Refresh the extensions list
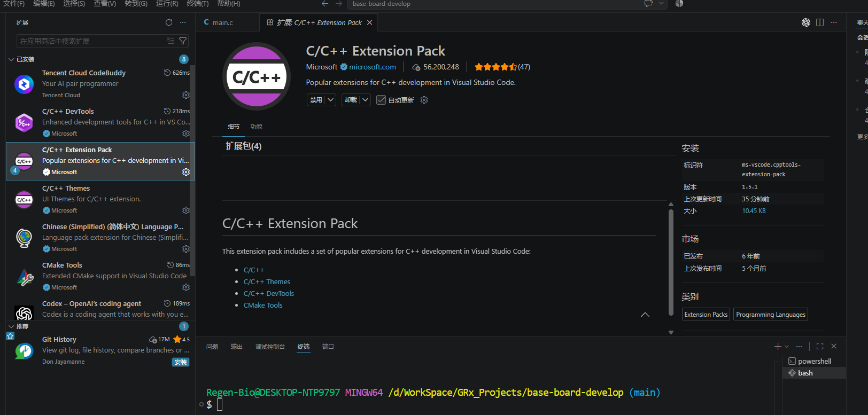The image size is (868, 415). pos(169,22)
